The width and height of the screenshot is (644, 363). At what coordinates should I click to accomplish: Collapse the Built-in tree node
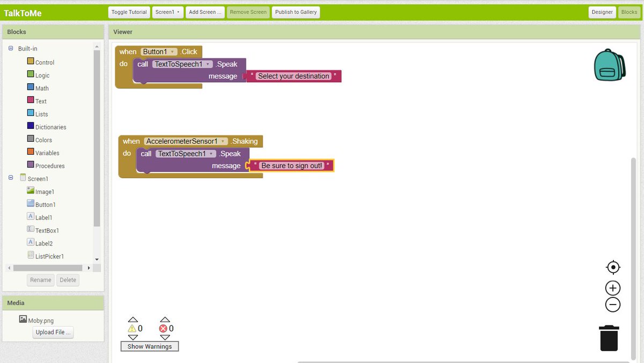(11, 48)
